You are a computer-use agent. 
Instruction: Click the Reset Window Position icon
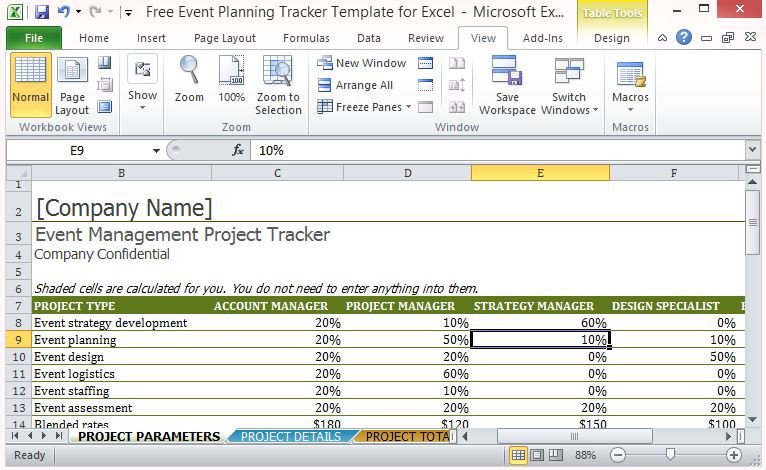[x=457, y=107]
